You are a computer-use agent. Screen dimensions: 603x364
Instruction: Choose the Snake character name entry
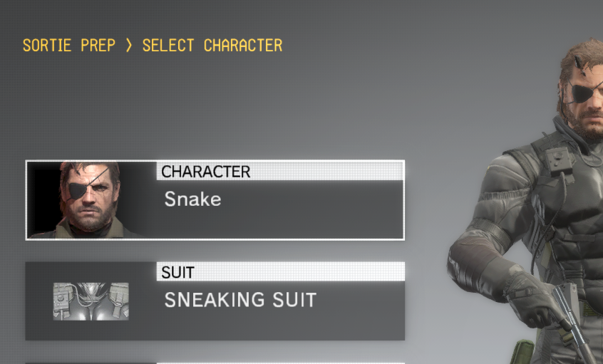point(192,199)
